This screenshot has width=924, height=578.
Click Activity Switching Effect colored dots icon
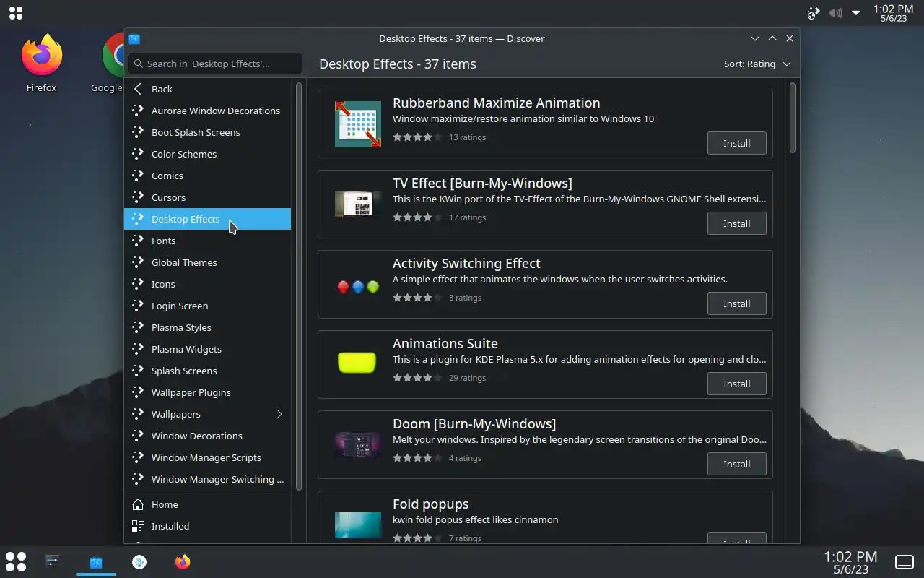pos(358,287)
